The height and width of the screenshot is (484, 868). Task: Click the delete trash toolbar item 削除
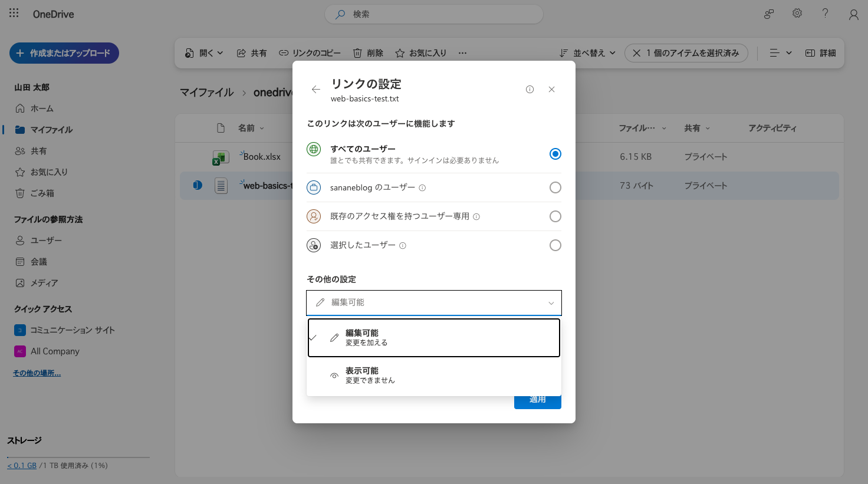[368, 53]
